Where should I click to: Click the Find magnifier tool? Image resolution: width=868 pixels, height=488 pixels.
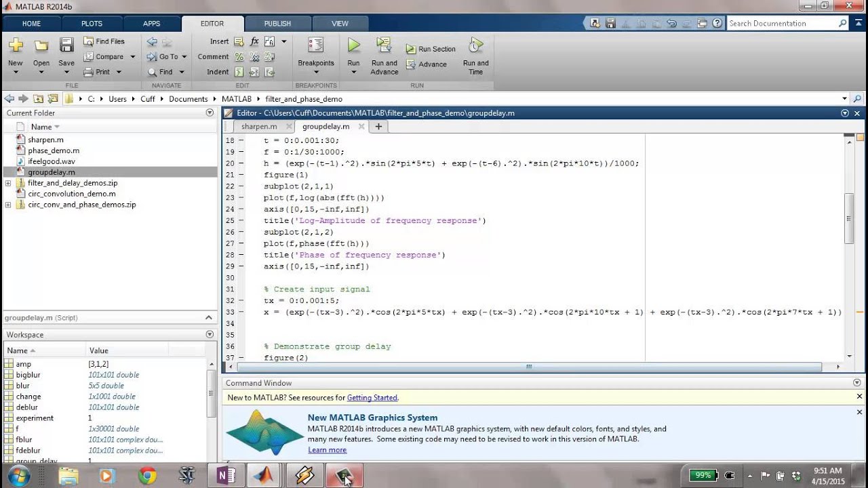click(x=153, y=72)
